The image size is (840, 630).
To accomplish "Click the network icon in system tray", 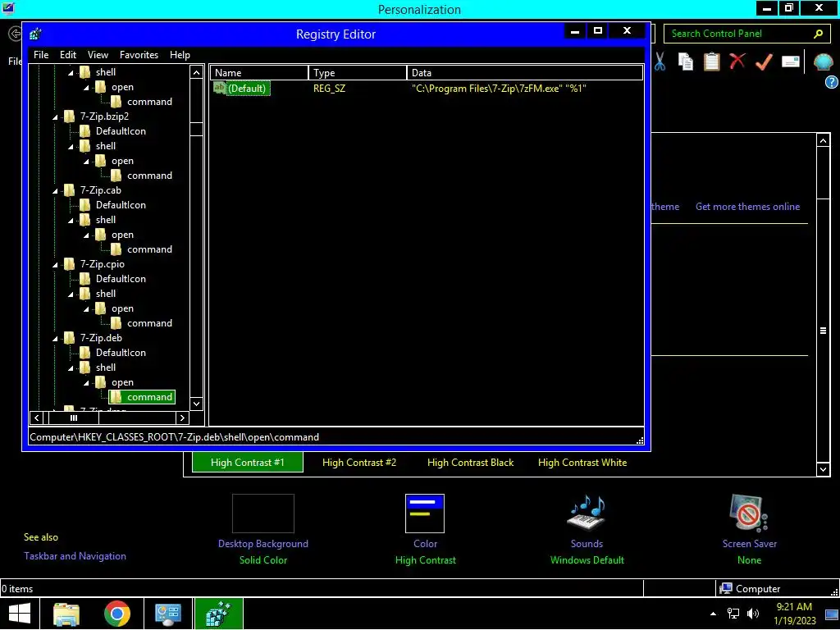I will click(x=733, y=614).
